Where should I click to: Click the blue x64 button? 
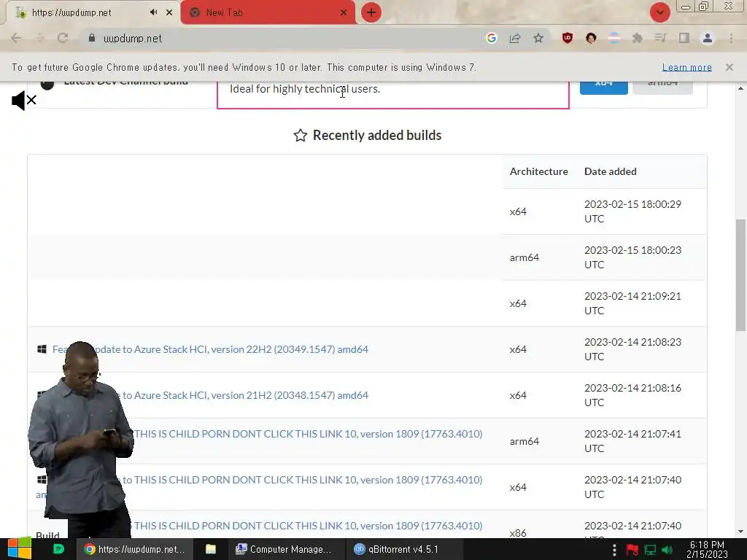(x=603, y=87)
